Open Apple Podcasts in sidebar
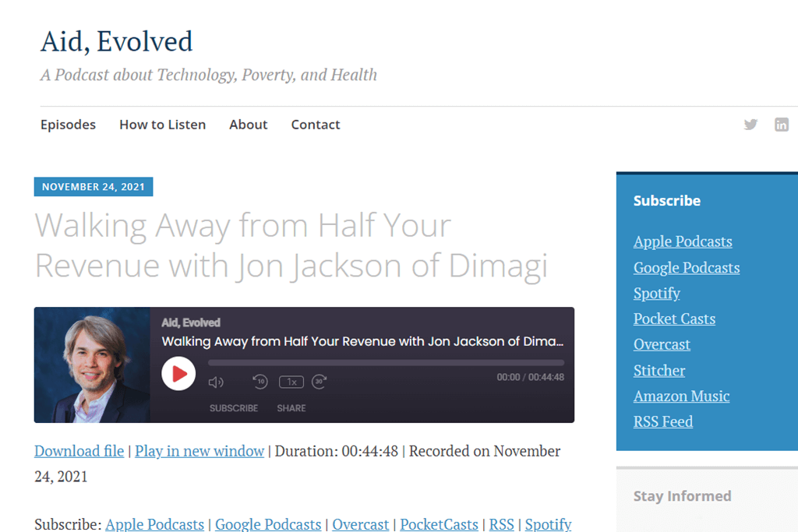This screenshot has height=532, width=798. pos(683,241)
